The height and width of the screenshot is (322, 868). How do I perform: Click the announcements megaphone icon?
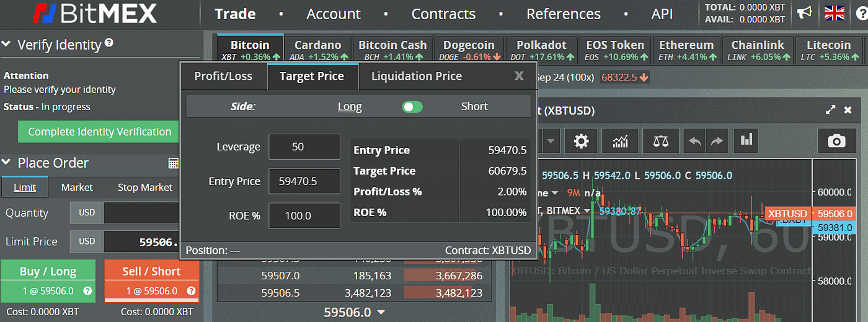pos(804,13)
